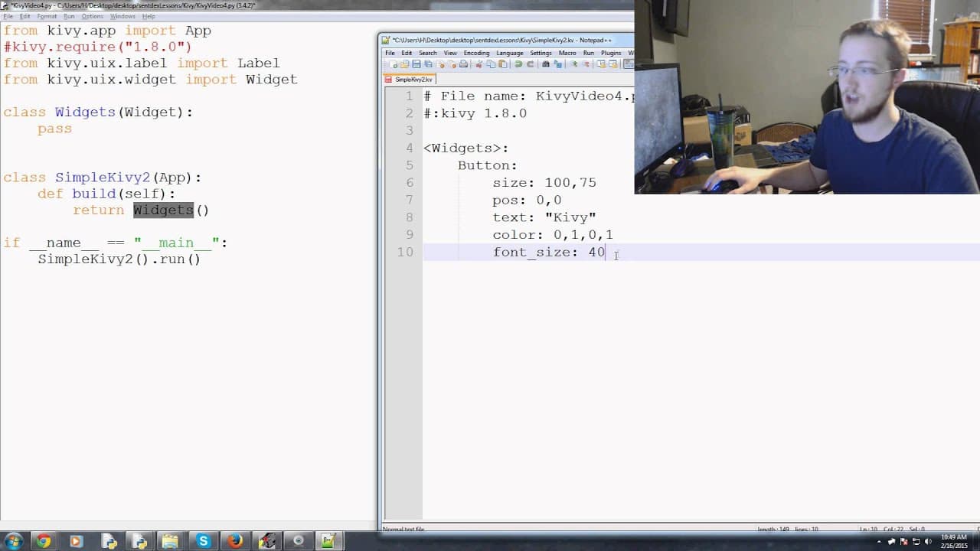
Task: Open the Plugins menu in Notepad++
Action: point(611,54)
